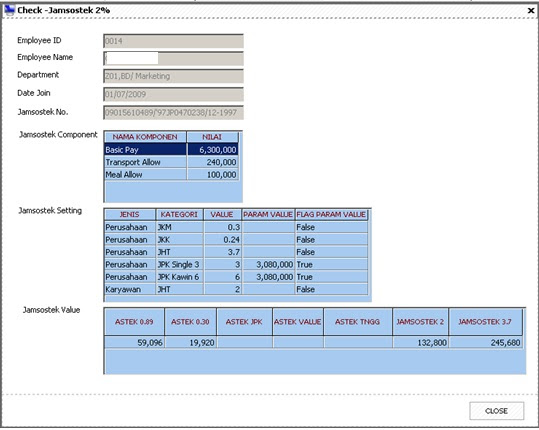Image resolution: width=539 pixels, height=430 pixels.
Task: Select the Basic Pay row
Action: 171,150
